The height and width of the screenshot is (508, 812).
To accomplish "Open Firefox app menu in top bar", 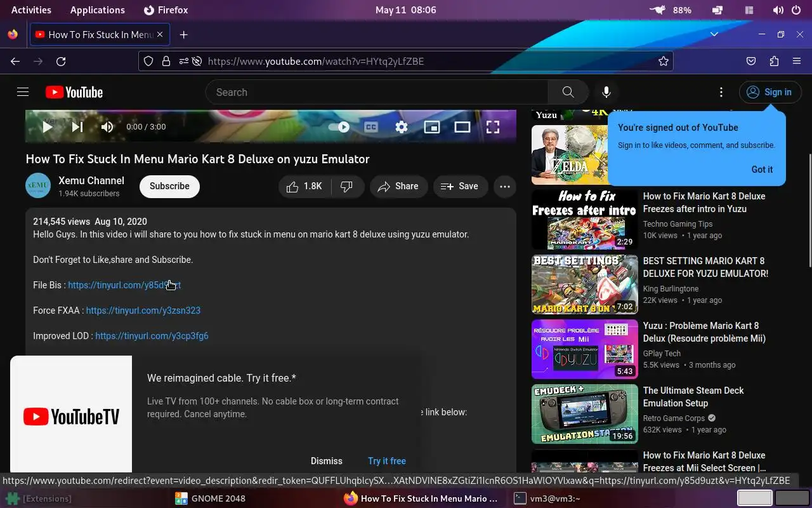I will pos(166,10).
